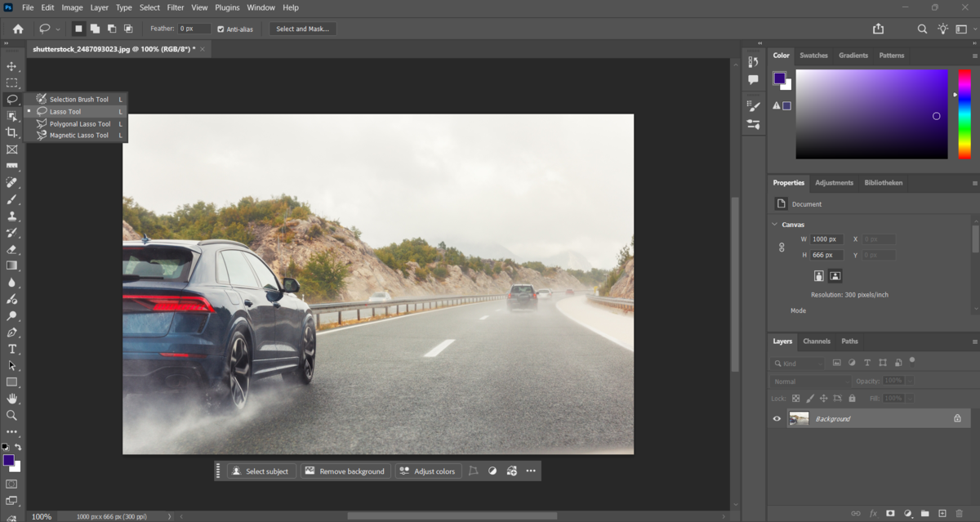Open the Lasso tool preset dropdown arrow
980x522 pixels.
coord(58,29)
